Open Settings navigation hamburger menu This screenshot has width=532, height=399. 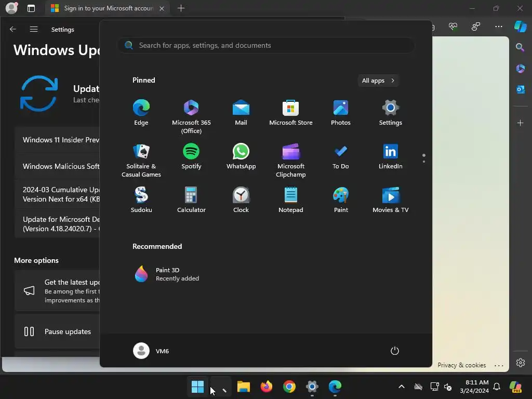(x=34, y=30)
